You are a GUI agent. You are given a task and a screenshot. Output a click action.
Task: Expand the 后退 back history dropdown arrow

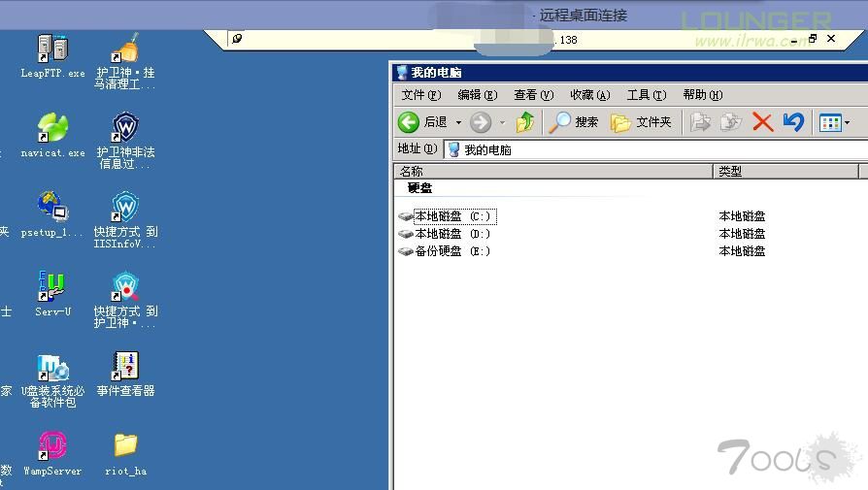pos(458,123)
